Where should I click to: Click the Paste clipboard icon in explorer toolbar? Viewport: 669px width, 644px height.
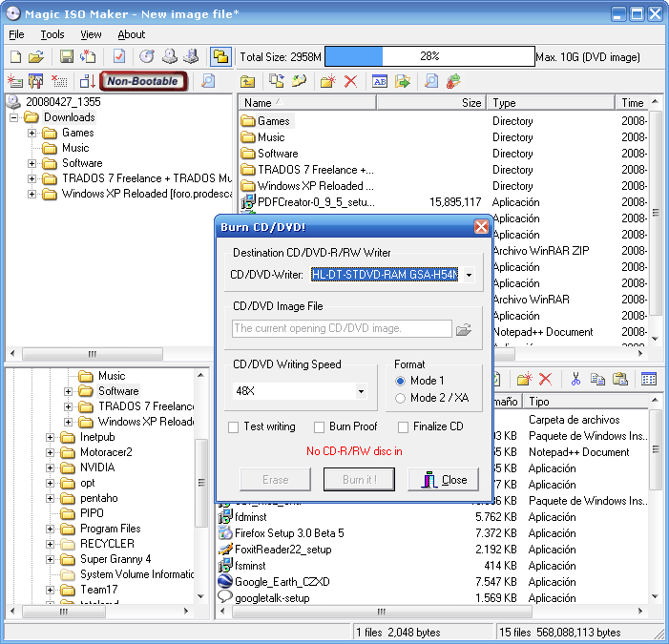[x=619, y=379]
